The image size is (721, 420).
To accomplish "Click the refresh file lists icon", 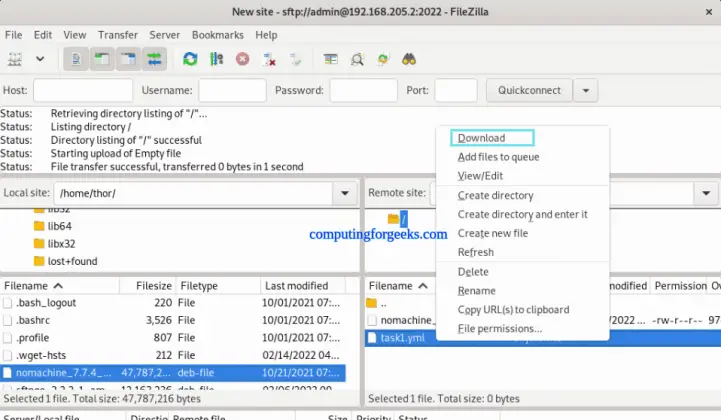I will pos(190,59).
